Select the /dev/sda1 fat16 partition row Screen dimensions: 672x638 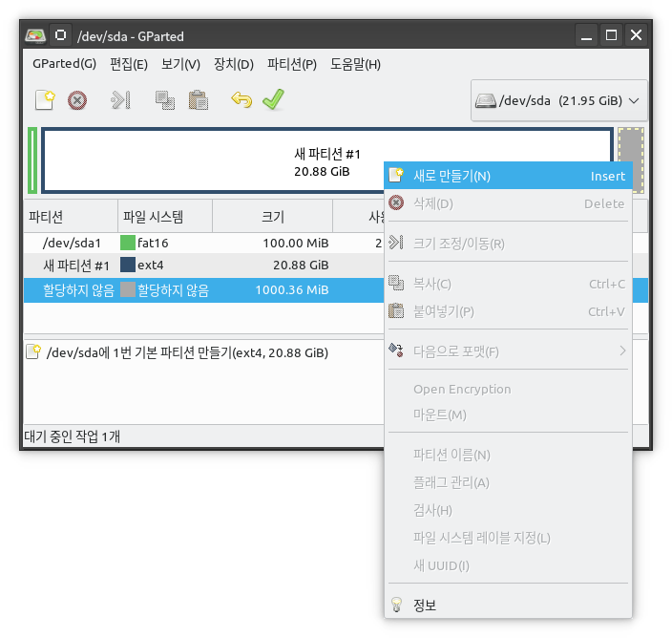pyautogui.click(x=203, y=244)
